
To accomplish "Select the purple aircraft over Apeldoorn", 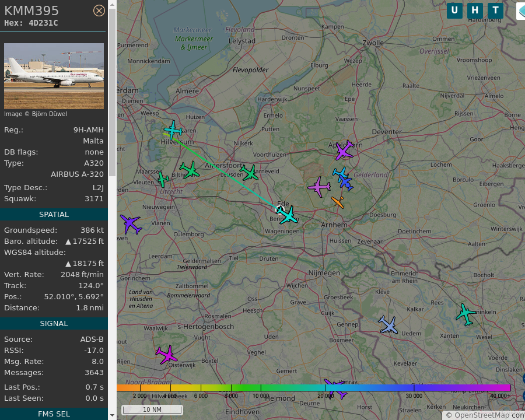I will coord(344,150).
